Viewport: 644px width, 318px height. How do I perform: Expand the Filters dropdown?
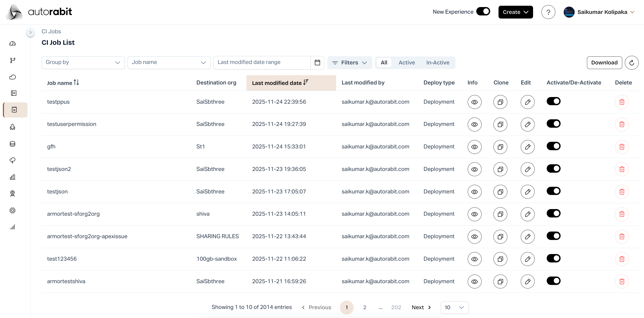click(x=349, y=63)
